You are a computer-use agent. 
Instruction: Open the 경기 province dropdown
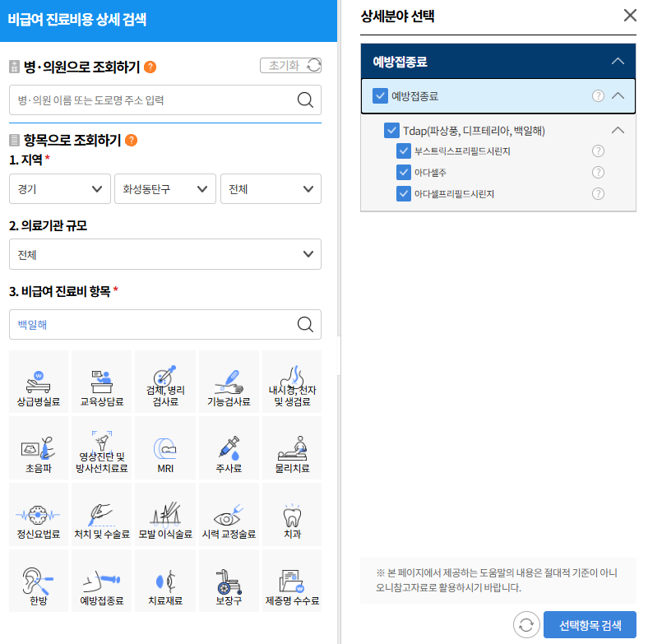pos(60,189)
